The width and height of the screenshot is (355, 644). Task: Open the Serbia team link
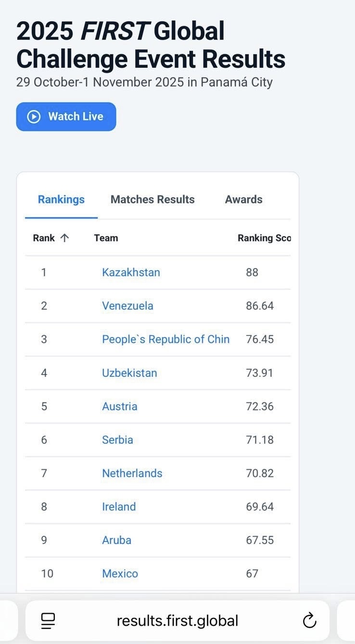[117, 440]
